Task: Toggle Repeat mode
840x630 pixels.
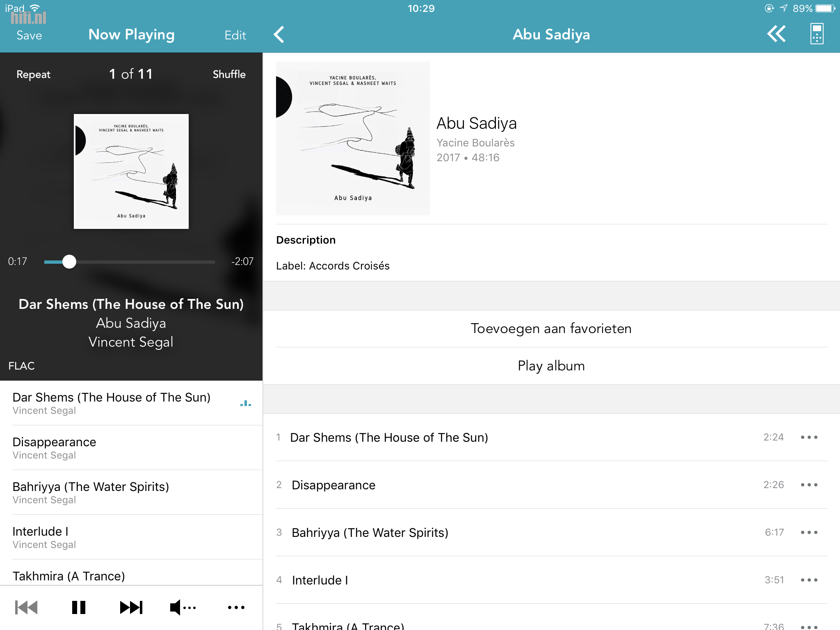Action: 34,74
